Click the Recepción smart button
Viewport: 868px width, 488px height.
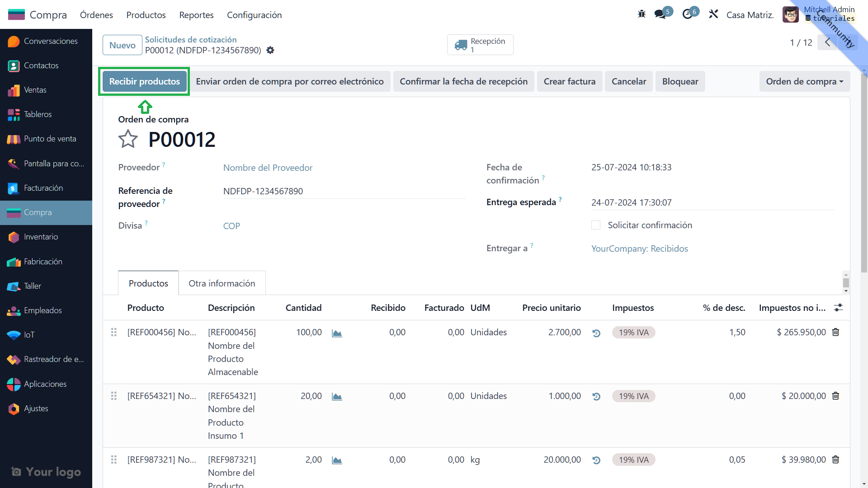tap(480, 45)
